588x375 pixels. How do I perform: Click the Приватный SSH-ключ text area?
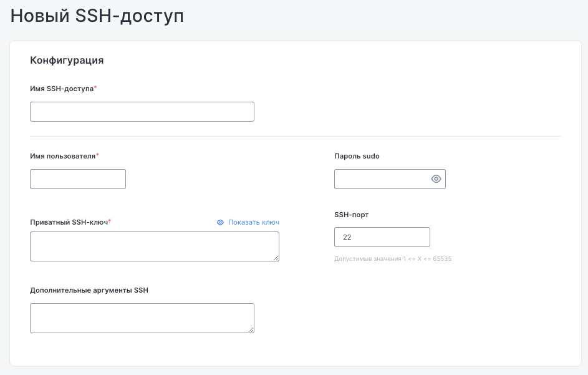click(154, 246)
